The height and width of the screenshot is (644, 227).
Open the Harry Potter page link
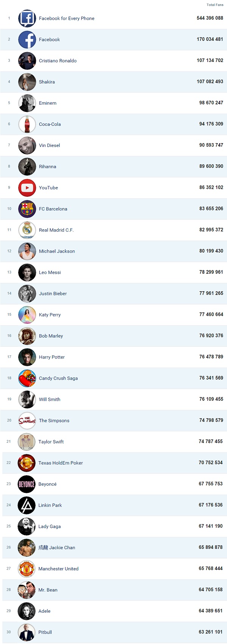pos(52,357)
